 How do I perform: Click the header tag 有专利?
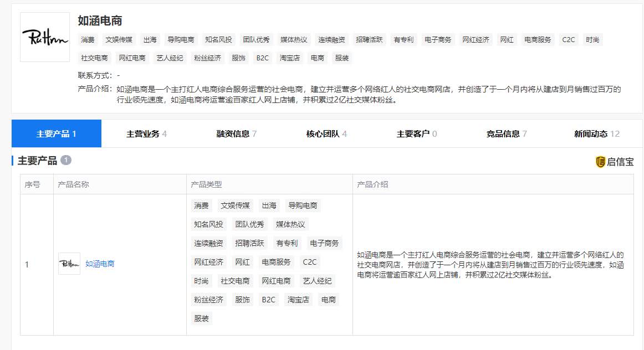(x=403, y=40)
